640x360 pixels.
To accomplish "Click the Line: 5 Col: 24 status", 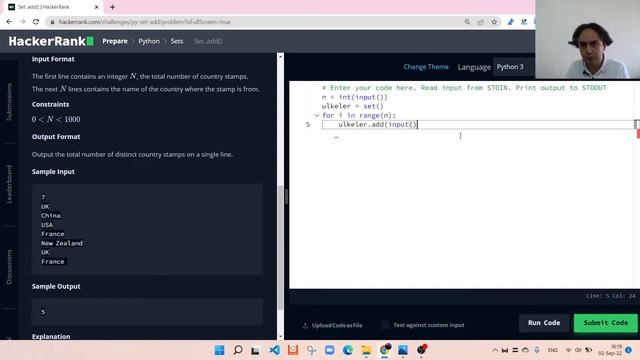I will click(x=611, y=296).
